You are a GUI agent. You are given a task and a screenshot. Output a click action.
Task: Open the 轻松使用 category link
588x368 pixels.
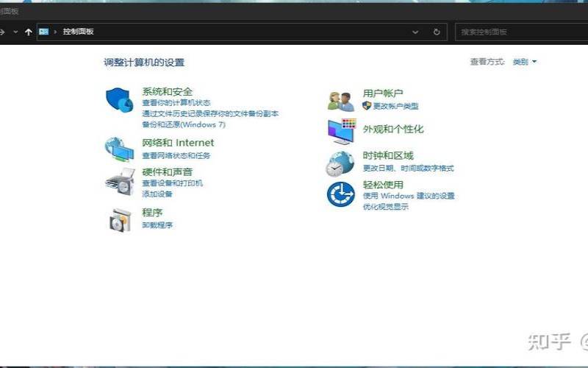click(383, 185)
